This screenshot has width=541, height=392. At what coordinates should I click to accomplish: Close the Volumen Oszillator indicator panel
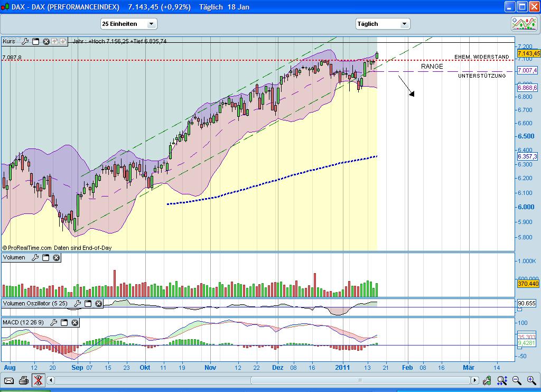[98, 304]
